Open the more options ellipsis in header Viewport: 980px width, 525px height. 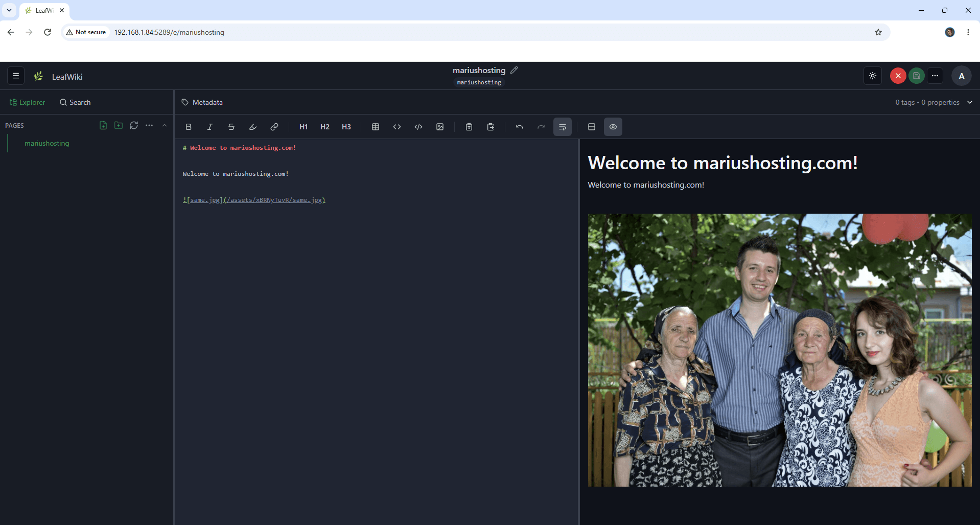(935, 76)
